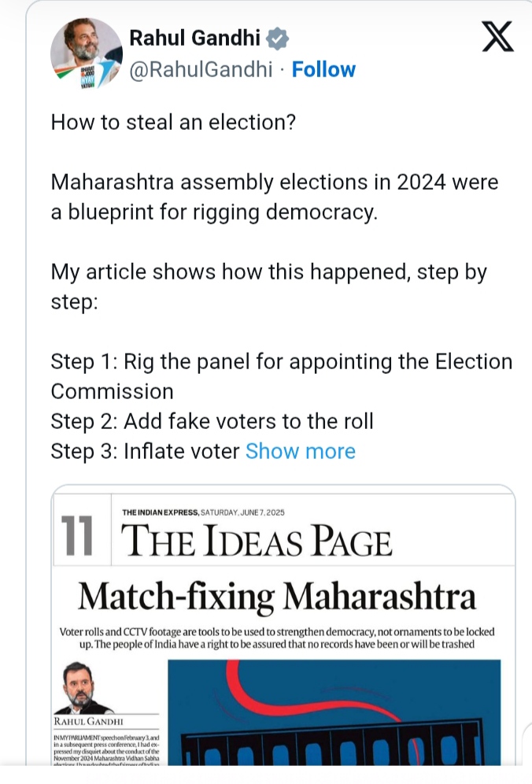Click The Ideas Page masthead title
The image size is (532, 784).
257,540
